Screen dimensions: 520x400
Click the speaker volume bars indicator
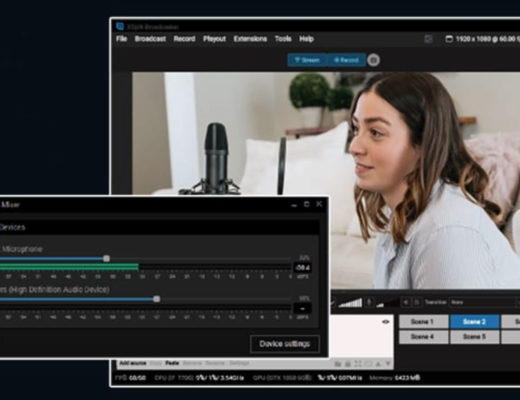pyautogui.click(x=350, y=303)
